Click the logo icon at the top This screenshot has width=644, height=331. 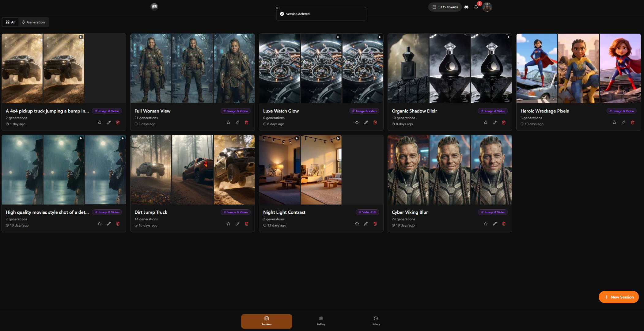point(154,6)
